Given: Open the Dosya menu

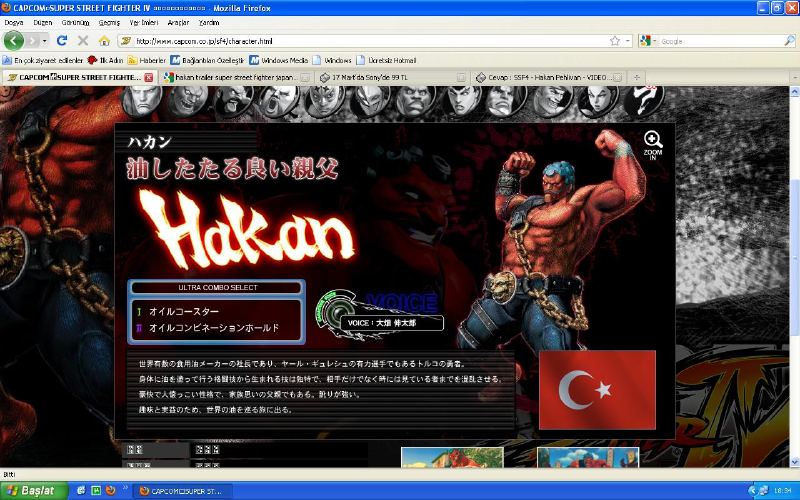Looking at the screenshot, I should tap(14, 22).
